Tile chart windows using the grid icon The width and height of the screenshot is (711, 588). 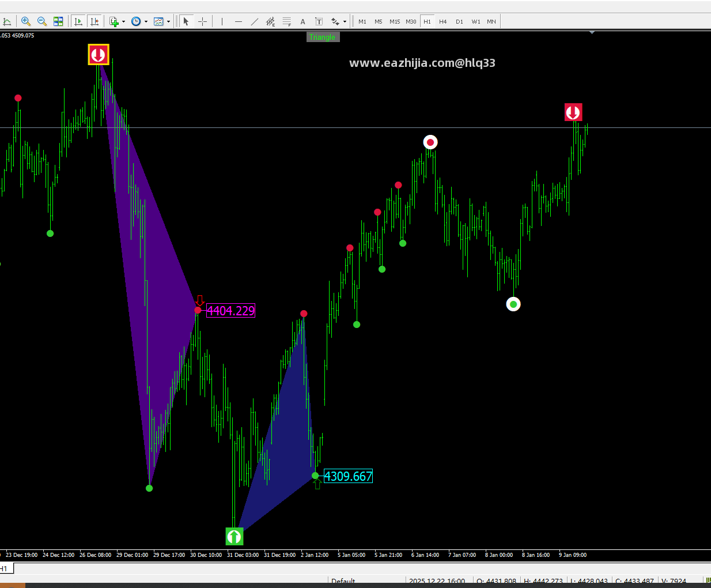(58, 21)
